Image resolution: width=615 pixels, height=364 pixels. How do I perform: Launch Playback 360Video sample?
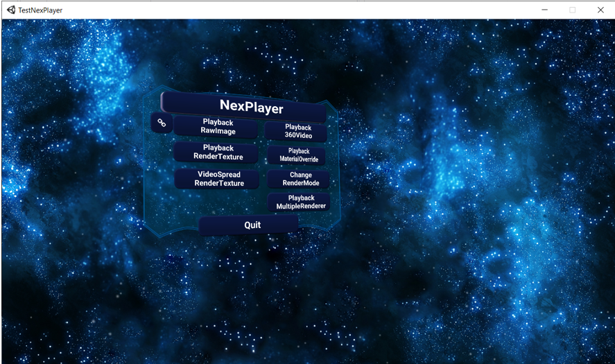[x=296, y=132]
